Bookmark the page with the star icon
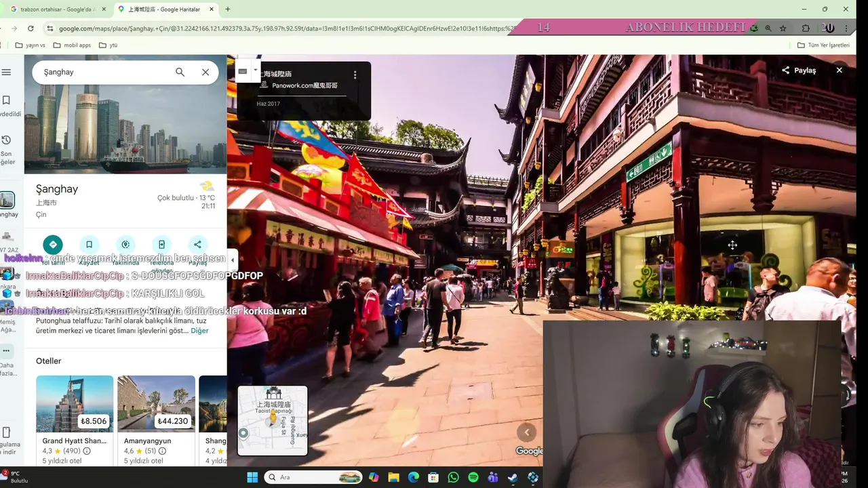This screenshot has height=488, width=868. [783, 28]
